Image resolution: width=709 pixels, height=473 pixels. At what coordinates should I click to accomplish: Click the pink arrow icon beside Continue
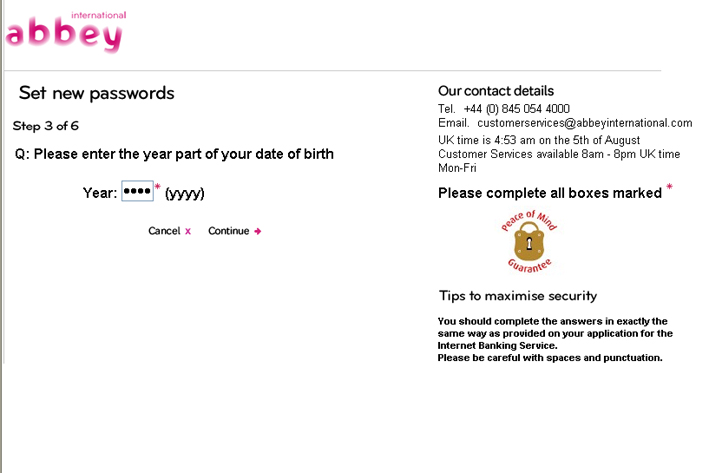(x=257, y=232)
